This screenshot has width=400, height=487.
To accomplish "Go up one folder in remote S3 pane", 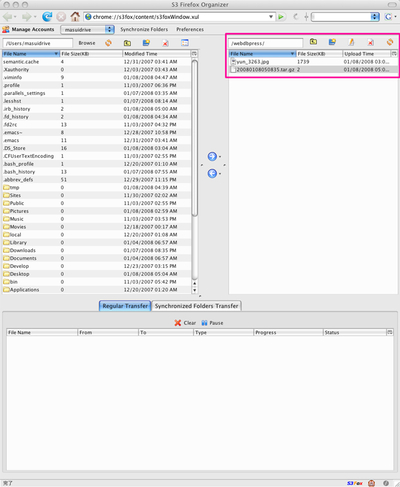I will (313, 42).
